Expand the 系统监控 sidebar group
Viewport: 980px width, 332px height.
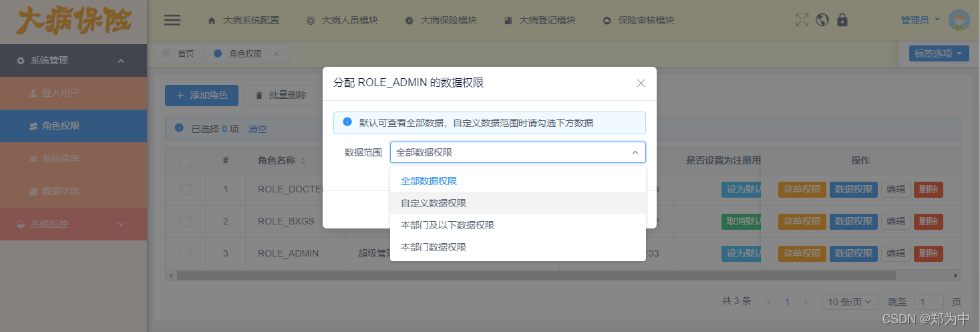(x=73, y=224)
